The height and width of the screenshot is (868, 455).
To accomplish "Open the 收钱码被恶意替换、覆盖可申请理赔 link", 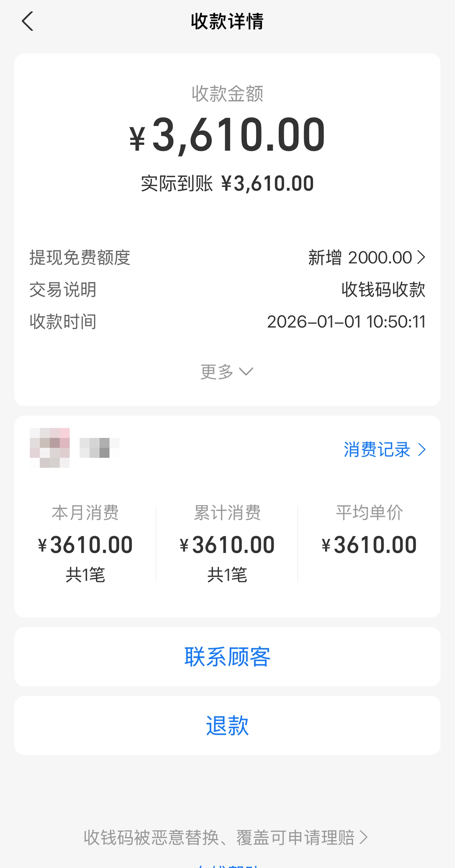I will coord(219,837).
